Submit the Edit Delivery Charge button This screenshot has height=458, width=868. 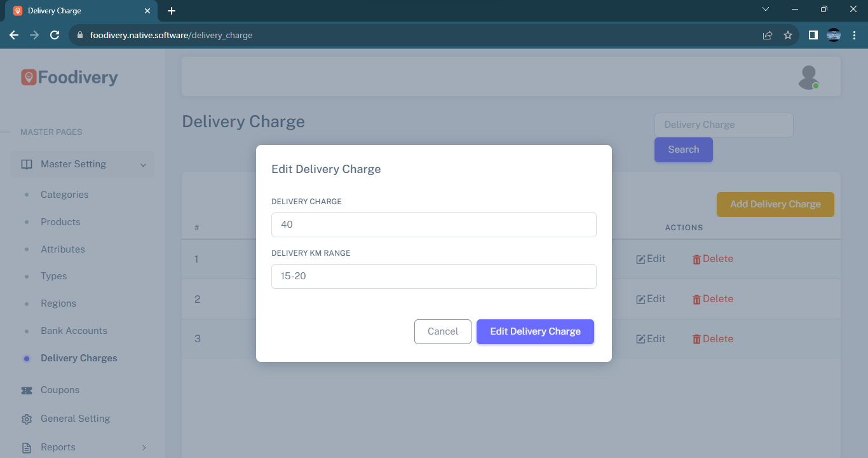click(535, 331)
